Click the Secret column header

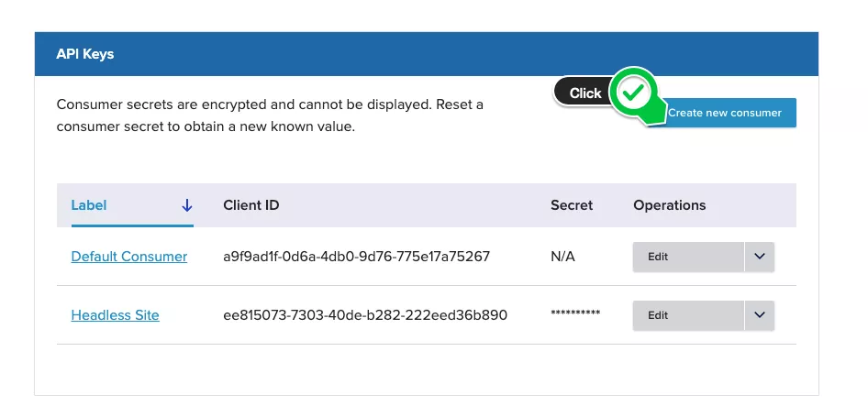point(572,205)
